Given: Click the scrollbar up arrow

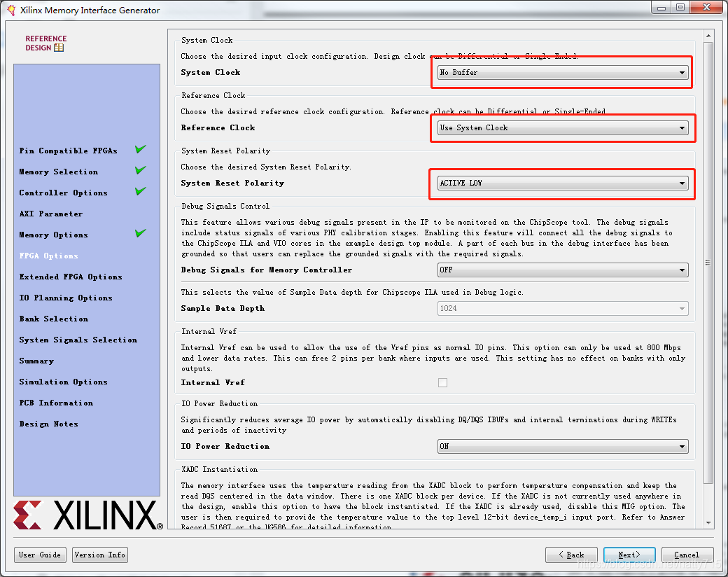Looking at the screenshot, I should pos(708,36).
